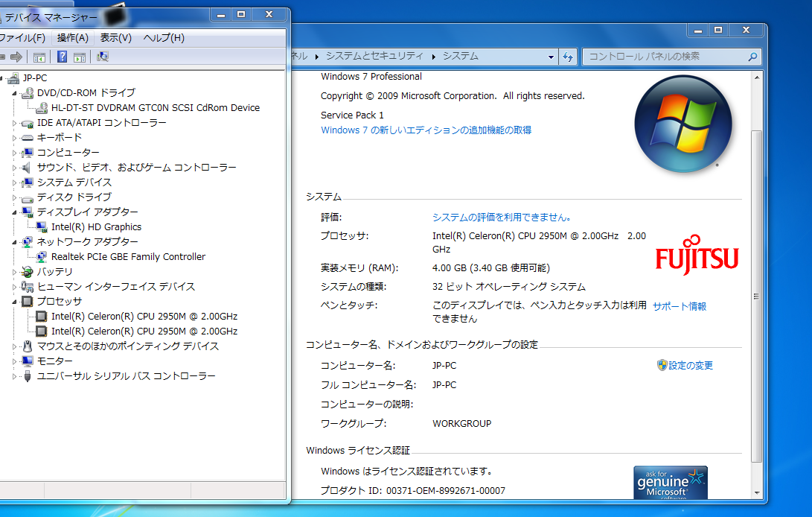The image size is (812, 517).
Task: Click the mouse category icon
Action: pyautogui.click(x=28, y=346)
